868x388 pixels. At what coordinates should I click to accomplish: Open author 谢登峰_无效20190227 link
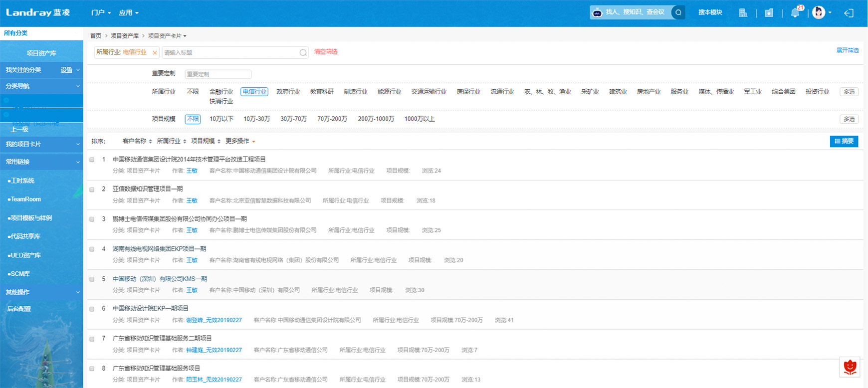pos(214,320)
